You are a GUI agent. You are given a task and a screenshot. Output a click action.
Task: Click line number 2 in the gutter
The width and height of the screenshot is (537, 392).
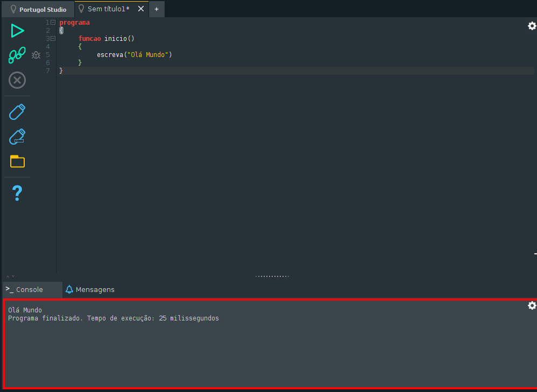click(x=48, y=31)
